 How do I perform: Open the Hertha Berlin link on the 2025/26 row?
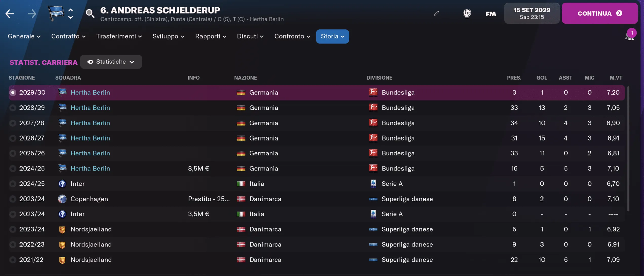pyautogui.click(x=90, y=153)
